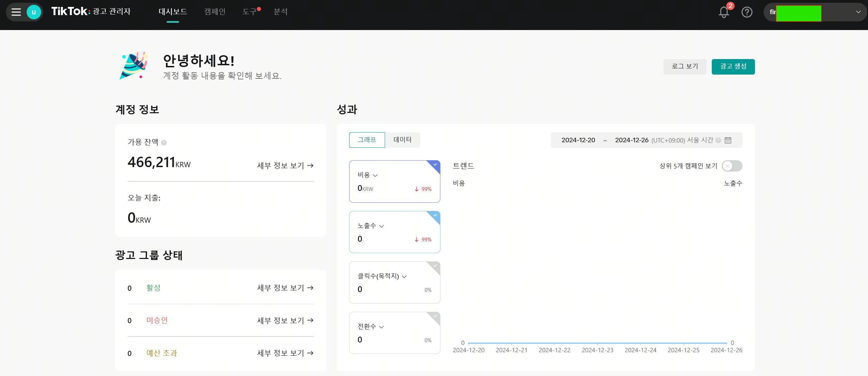Open 세부 정보 보기 link for 가용 잔액
Image resolution: width=868 pixels, height=376 pixels.
click(x=285, y=166)
